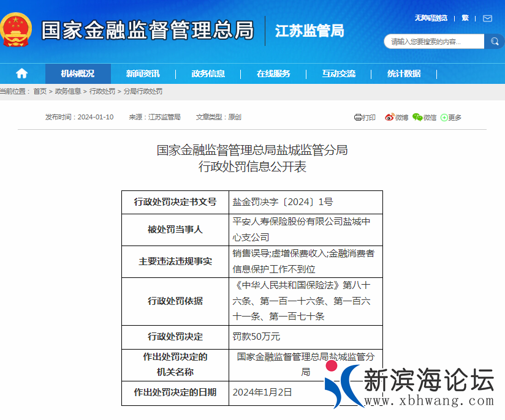
Task: Click 无障碍浏览 accessibility link
Action: pyautogui.click(x=431, y=18)
